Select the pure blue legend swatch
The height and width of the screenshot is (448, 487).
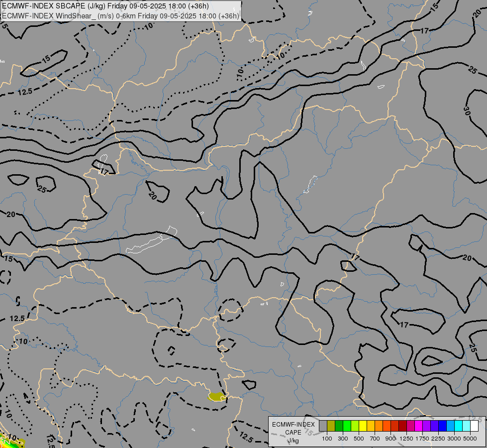(x=442, y=426)
